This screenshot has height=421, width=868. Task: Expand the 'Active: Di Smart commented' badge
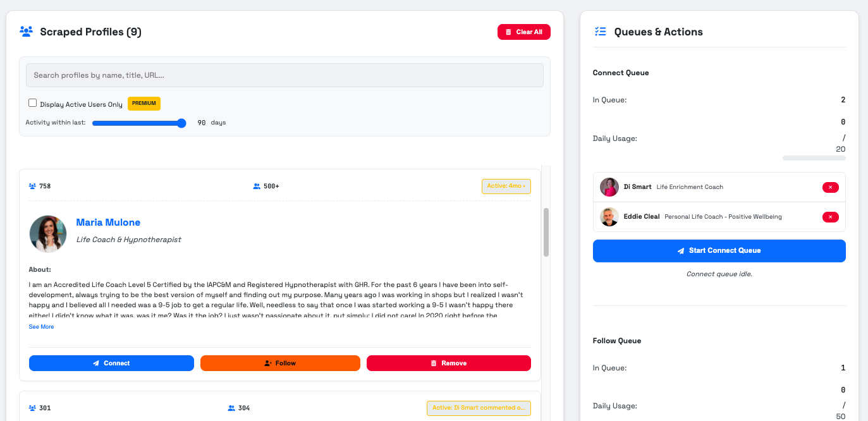479,408
